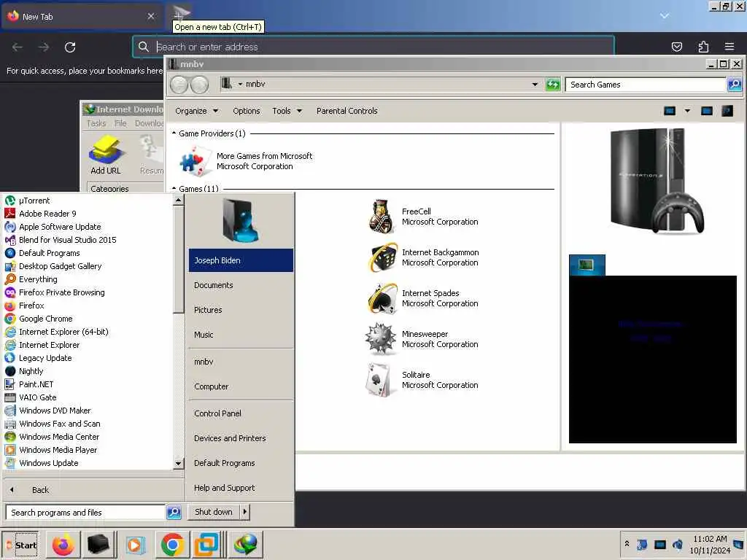Click Add URL in Internet Download Manager
The width and height of the screenshot is (747, 560).
pos(105,155)
